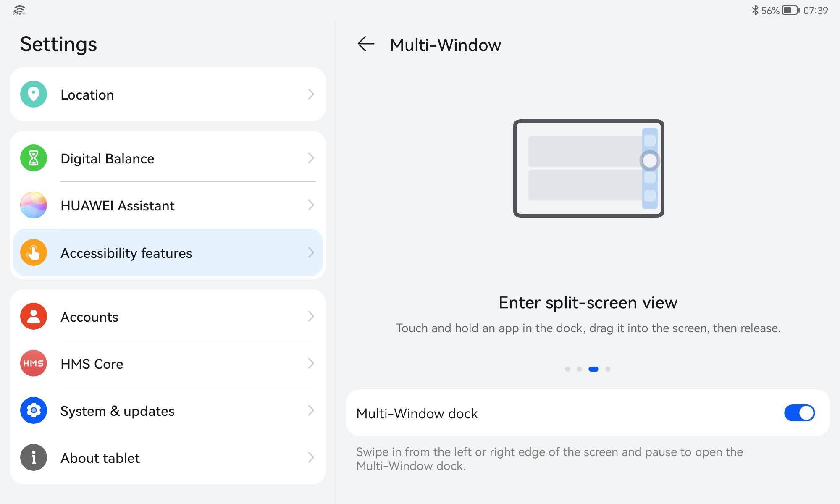This screenshot has width=840, height=504.
Task: Select the HUAWEI Assistant label
Action: [118, 206]
